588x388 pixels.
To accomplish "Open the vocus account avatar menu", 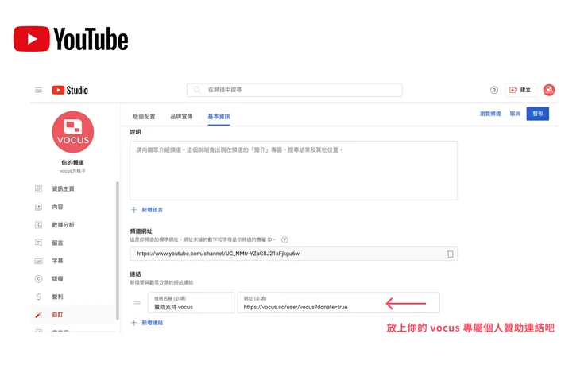I will click(549, 90).
